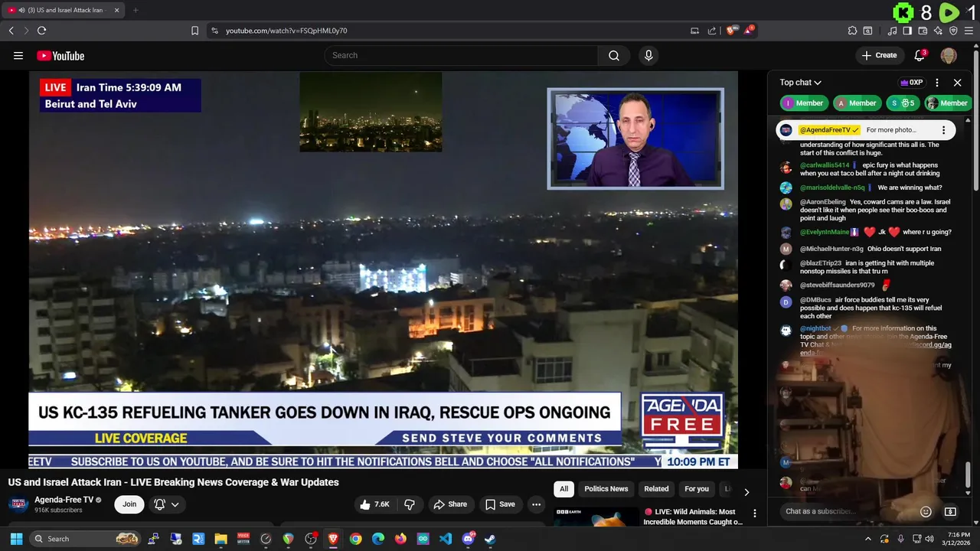Open the Brave Rewards triangle icon
The image size is (980, 551).
pyautogui.click(x=750, y=31)
